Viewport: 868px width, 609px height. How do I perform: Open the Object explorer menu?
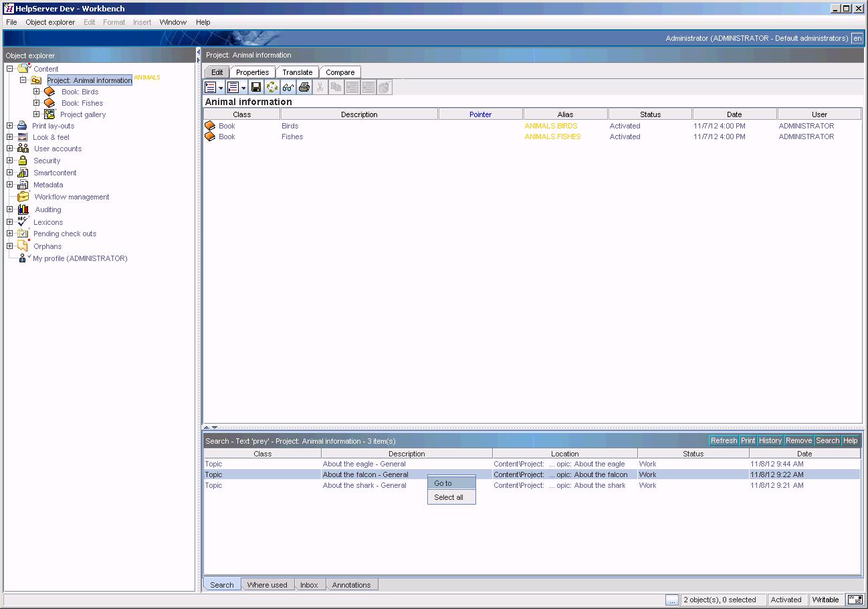coord(50,22)
